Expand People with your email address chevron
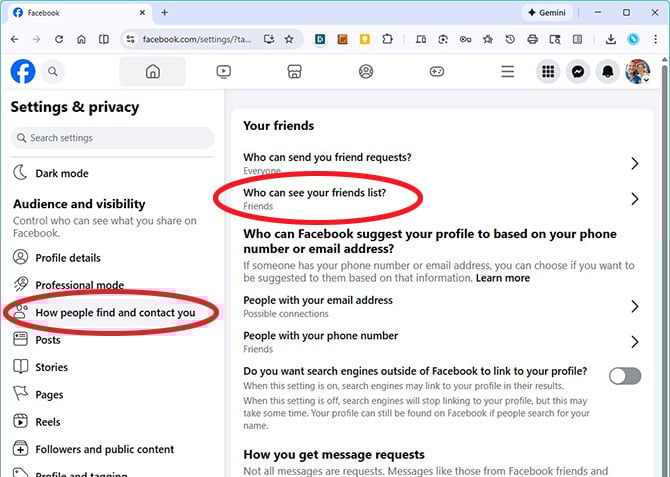This screenshot has width=670, height=477. coord(635,306)
